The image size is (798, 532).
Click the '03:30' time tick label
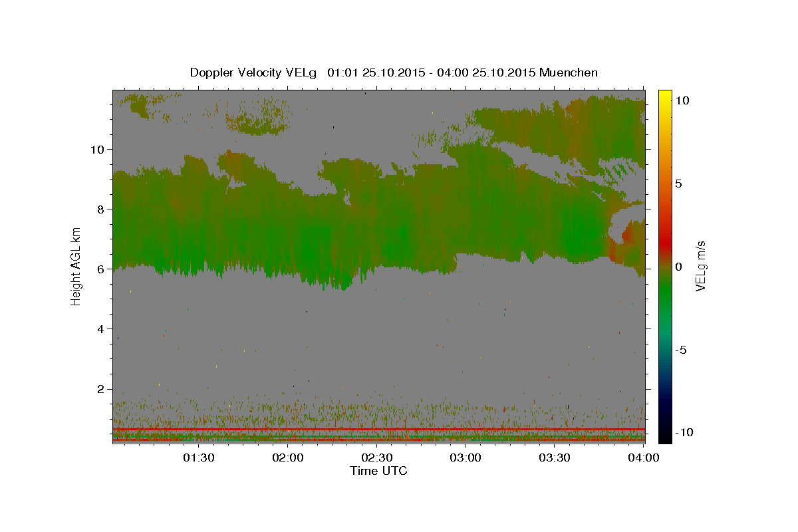point(554,458)
